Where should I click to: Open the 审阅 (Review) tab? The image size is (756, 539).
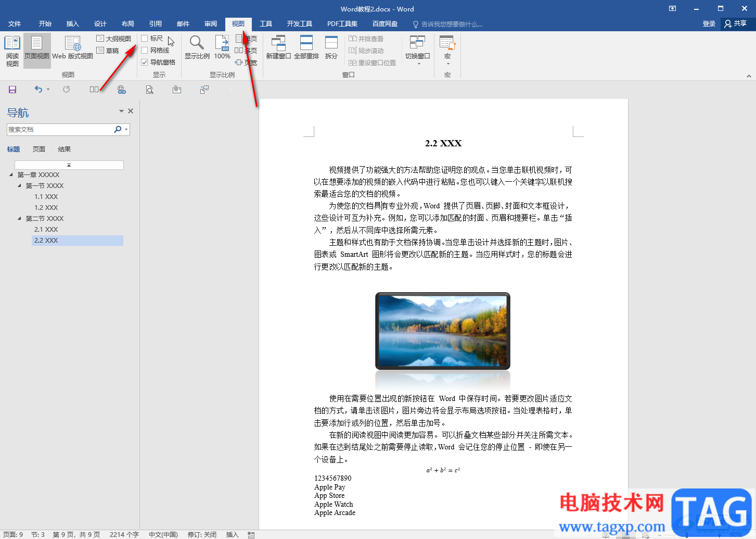(x=211, y=24)
